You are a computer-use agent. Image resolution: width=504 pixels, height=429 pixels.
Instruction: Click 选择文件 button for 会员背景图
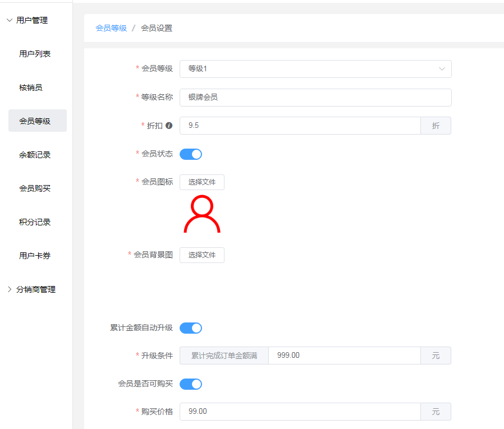pyautogui.click(x=202, y=255)
